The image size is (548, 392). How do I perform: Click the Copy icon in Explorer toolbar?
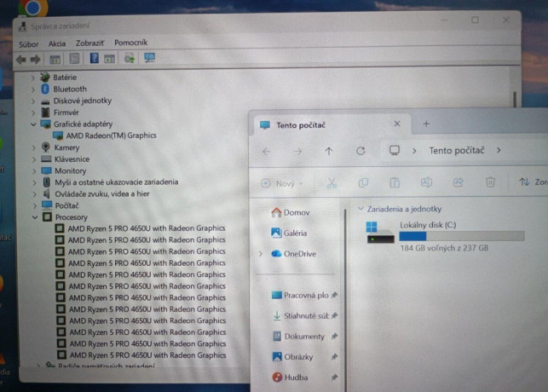(363, 182)
